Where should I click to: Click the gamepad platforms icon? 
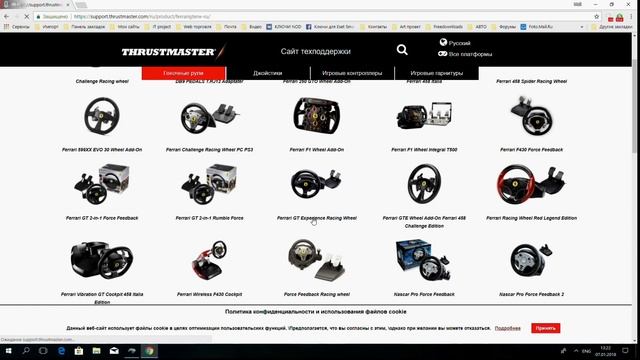pos(442,53)
